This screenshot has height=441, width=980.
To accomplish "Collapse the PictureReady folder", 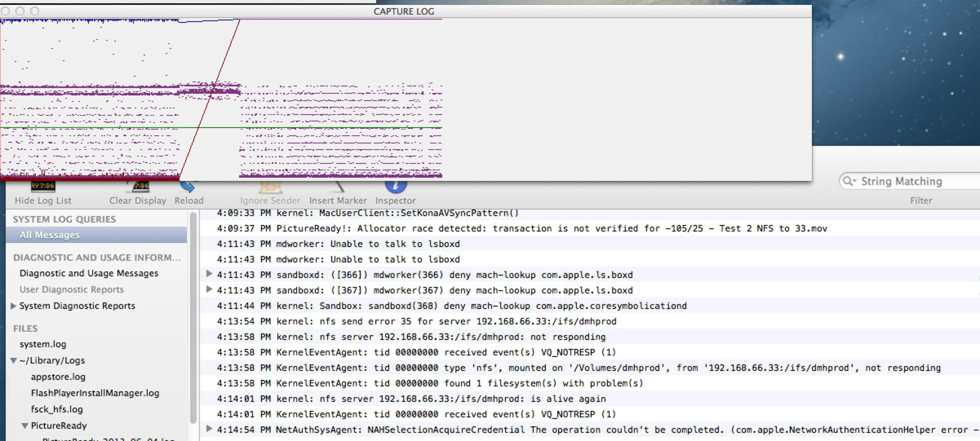I will [x=25, y=426].
